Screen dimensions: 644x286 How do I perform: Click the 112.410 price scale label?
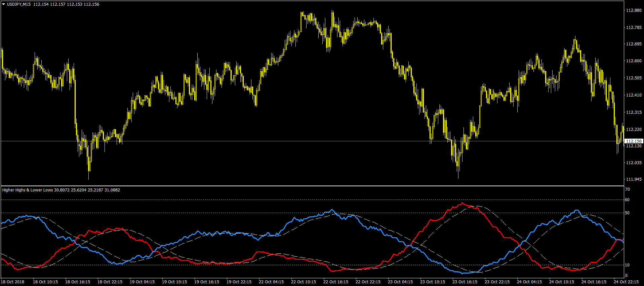tap(634, 95)
